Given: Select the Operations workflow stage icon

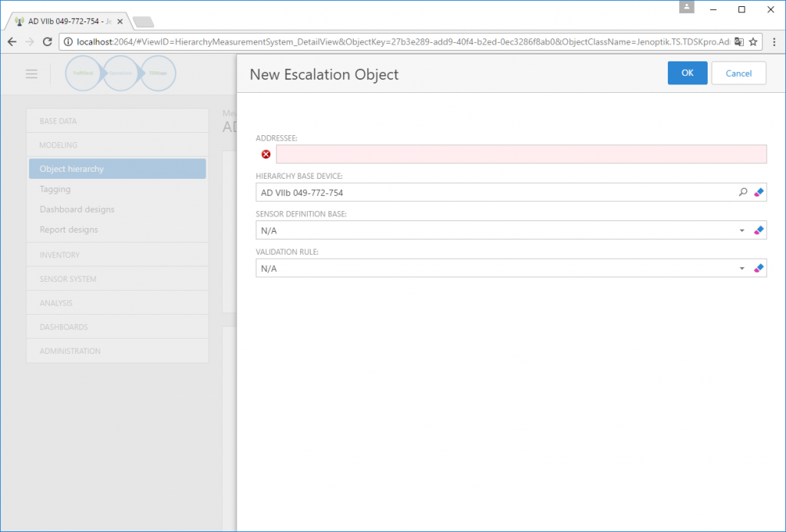Looking at the screenshot, I should tap(121, 73).
